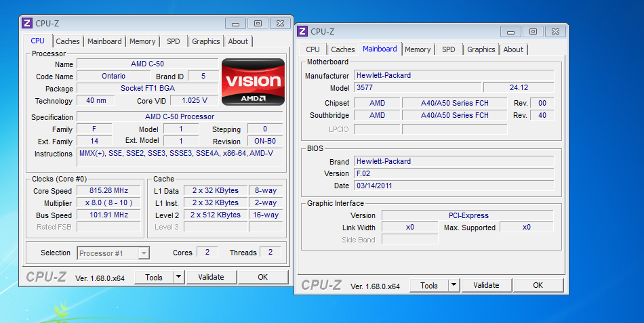644x323 pixels.
Task: Switch to SPD tab in right window
Action: point(449,49)
